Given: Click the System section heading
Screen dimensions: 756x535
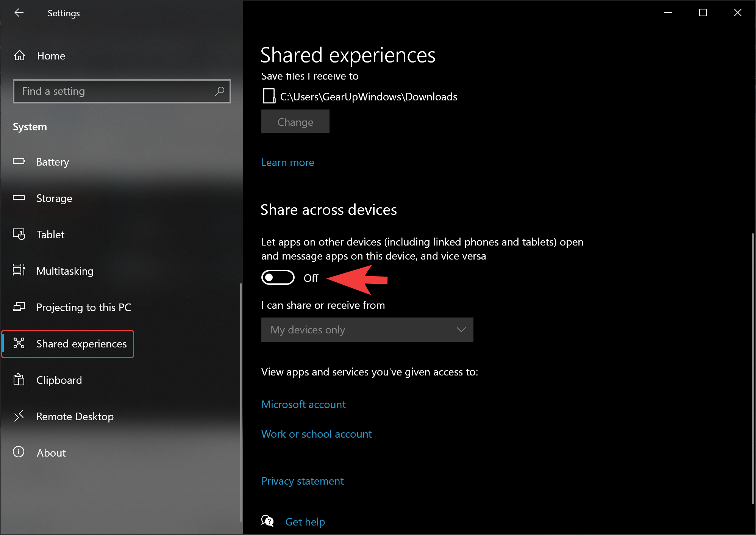Looking at the screenshot, I should click(30, 127).
